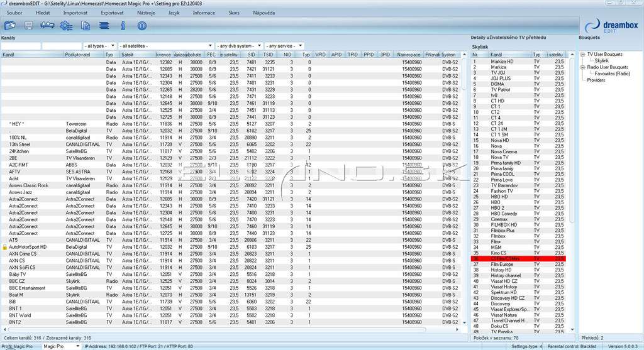Select the '24Kitchen' channel row
The height and width of the screenshot is (350, 644).
tap(231, 151)
